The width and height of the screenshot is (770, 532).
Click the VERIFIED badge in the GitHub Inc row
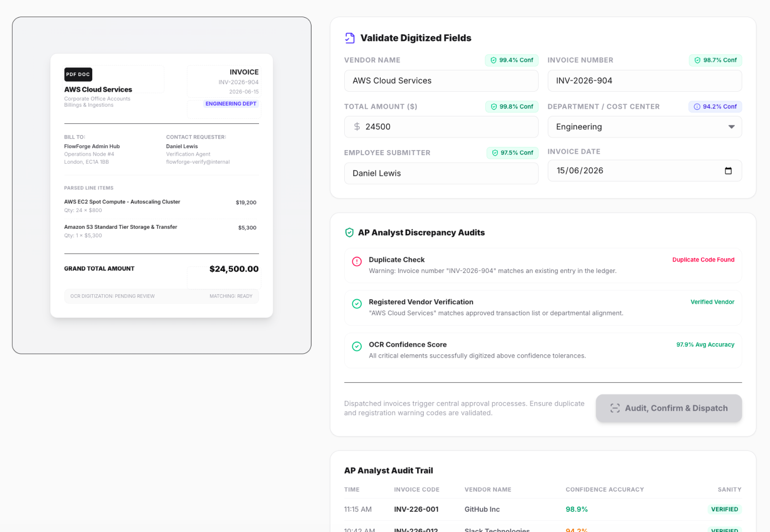point(724,509)
